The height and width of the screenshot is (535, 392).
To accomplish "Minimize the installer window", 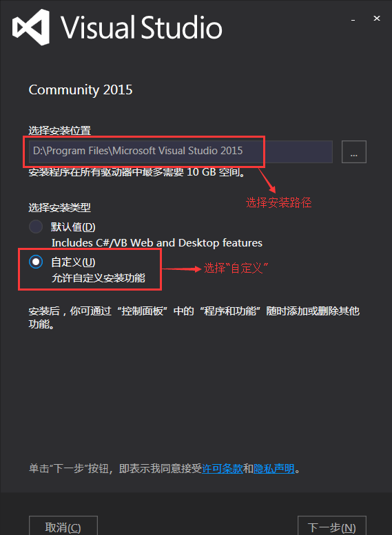I will click(x=353, y=19).
